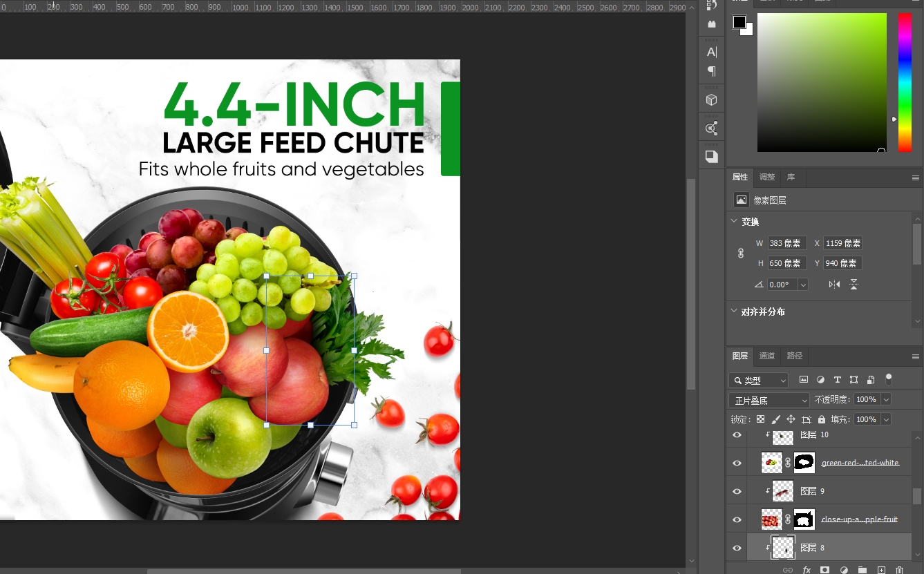Click the foreground color black swatch

tap(739, 22)
